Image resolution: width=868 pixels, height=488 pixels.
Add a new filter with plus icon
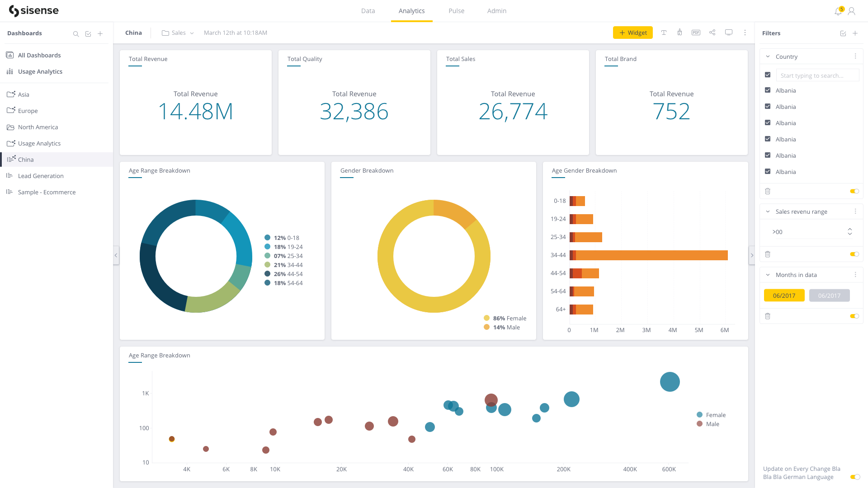[x=855, y=33]
